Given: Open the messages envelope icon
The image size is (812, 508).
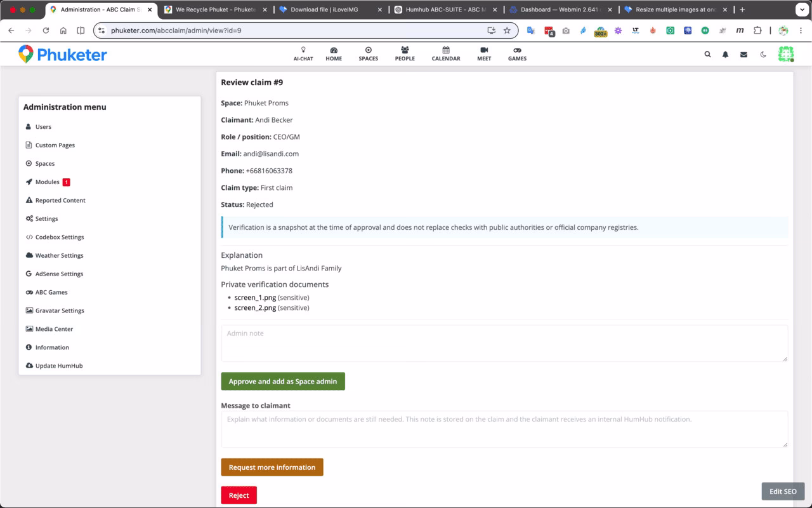Looking at the screenshot, I should pos(743,55).
